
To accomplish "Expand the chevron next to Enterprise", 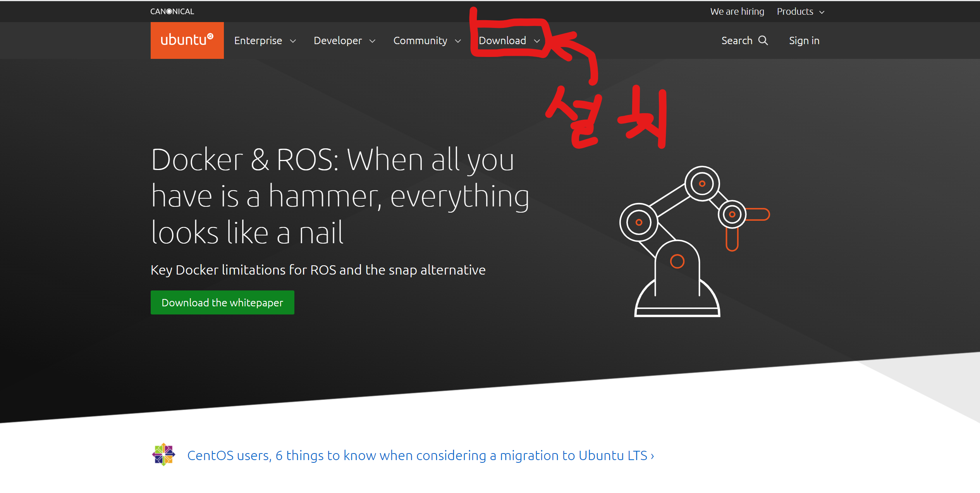I will coord(293,41).
